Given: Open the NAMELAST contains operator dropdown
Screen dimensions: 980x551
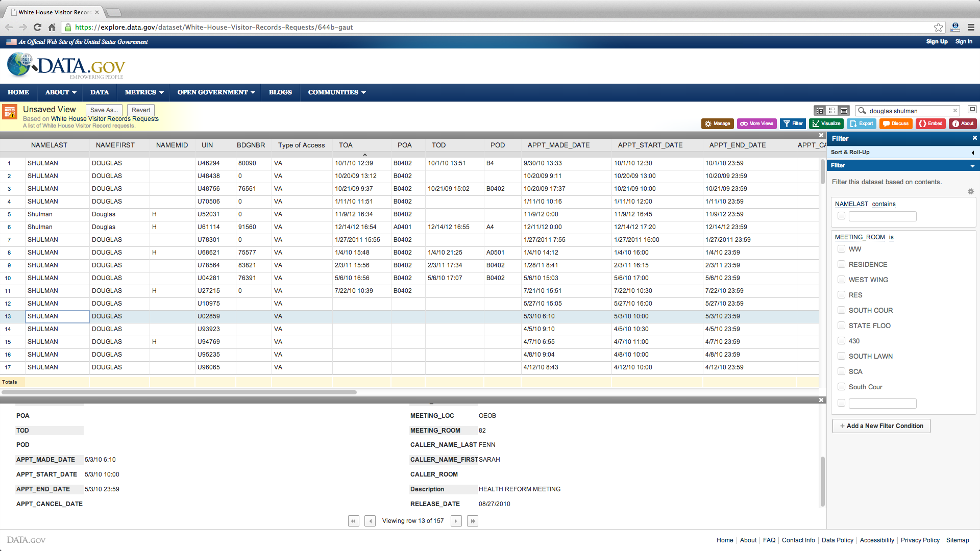Looking at the screenshot, I should (884, 204).
